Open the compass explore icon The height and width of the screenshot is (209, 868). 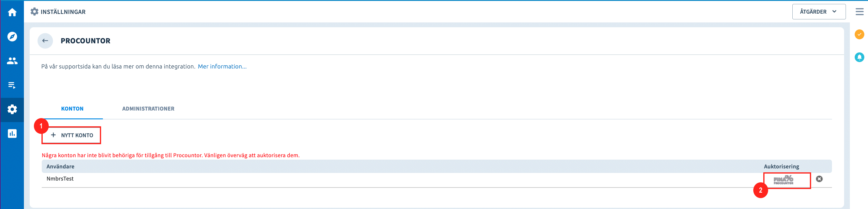click(x=12, y=36)
